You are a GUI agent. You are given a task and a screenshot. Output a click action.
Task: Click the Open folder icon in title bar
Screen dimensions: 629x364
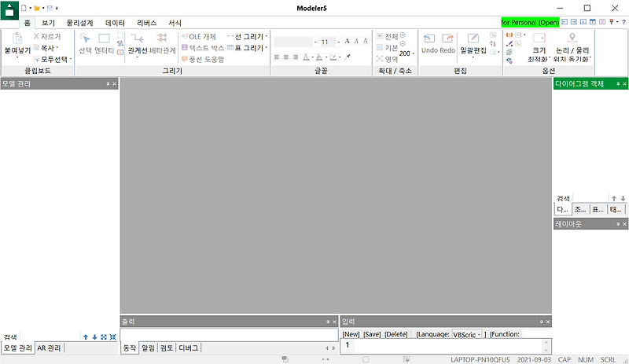point(37,8)
